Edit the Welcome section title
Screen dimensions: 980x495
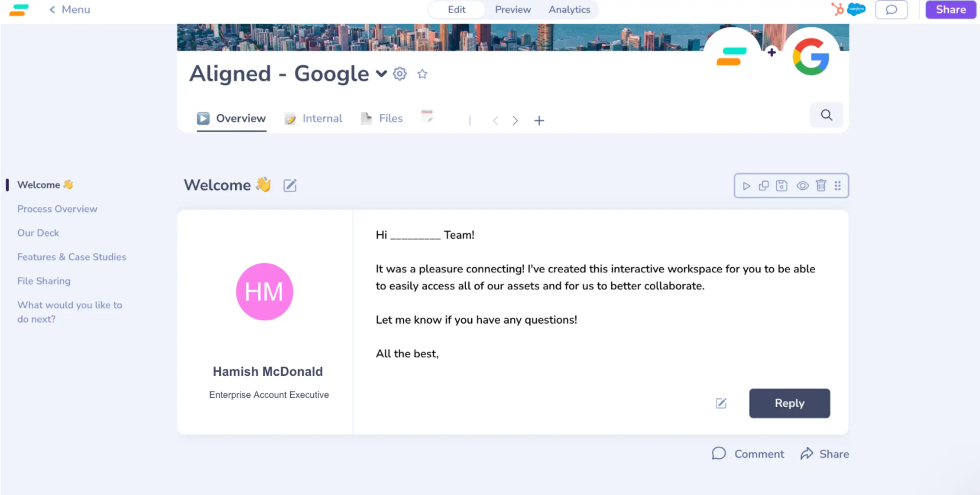(290, 185)
